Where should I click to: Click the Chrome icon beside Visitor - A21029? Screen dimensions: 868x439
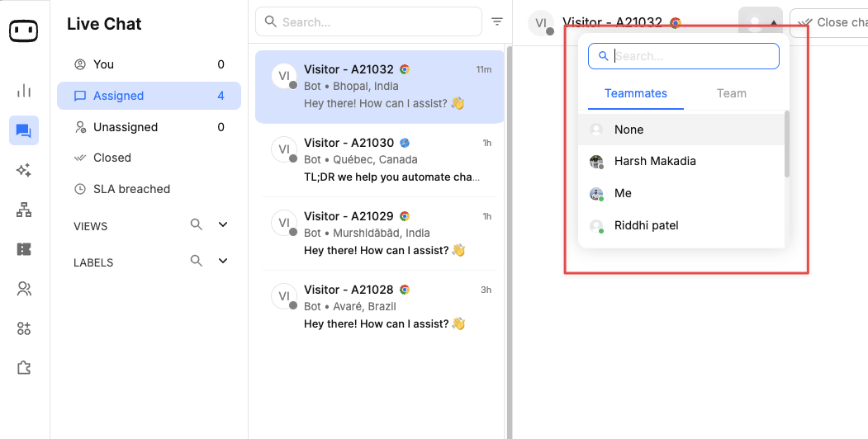[x=405, y=215]
